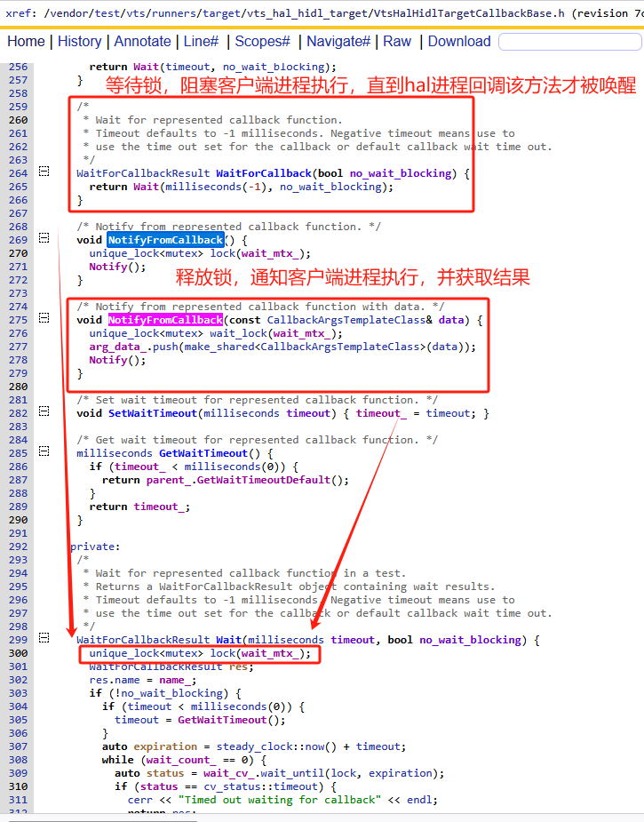Open wait_mtx_ symbol on line 270
This screenshot has height=822, width=644.
[270, 254]
